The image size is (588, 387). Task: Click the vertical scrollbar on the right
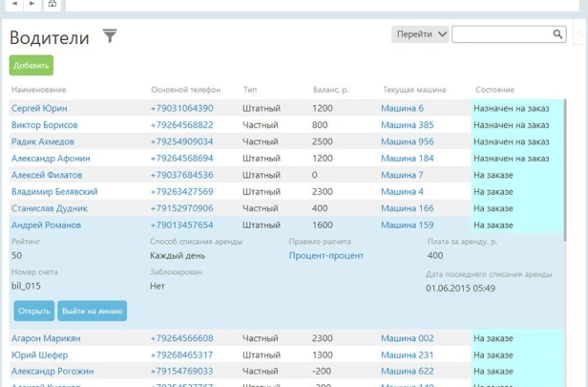pyautogui.click(x=567, y=191)
